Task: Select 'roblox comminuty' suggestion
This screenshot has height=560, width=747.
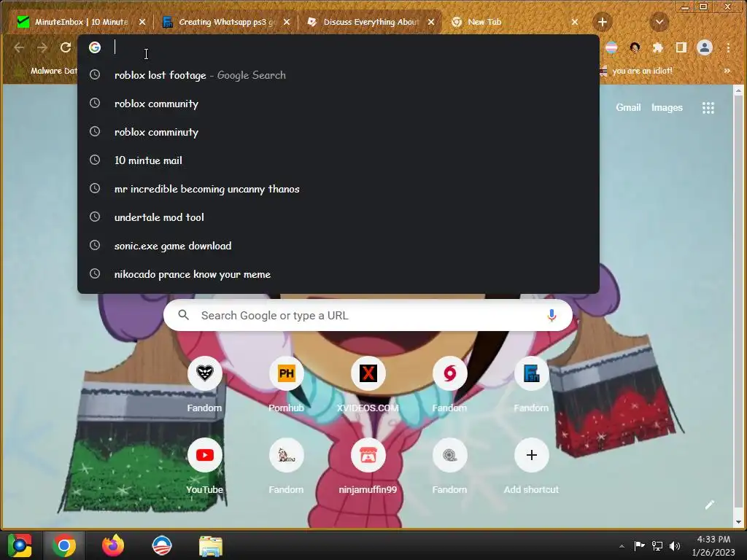Action: [x=338, y=132]
